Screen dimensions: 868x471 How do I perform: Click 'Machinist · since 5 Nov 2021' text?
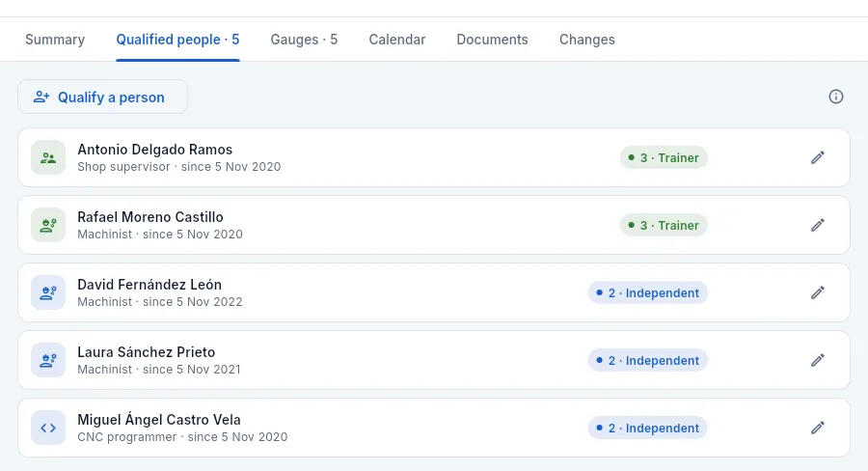159,370
